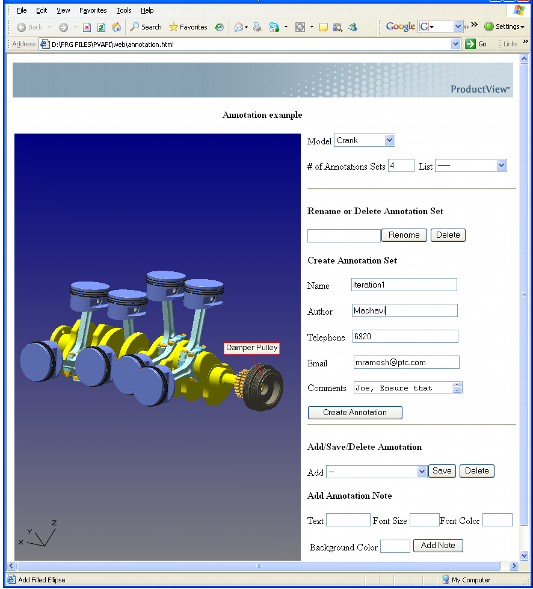Click the browser Back button
Image resolution: width=533 pixels, height=589 pixels.
29,27
